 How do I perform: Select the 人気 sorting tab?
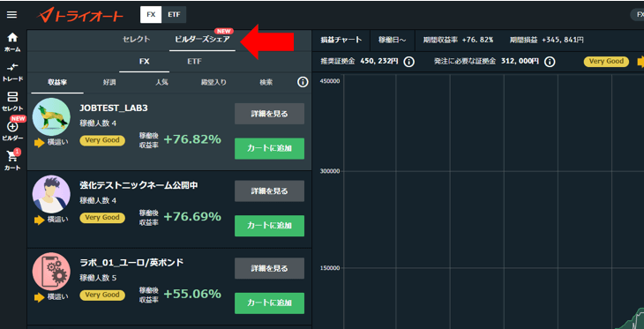point(161,82)
